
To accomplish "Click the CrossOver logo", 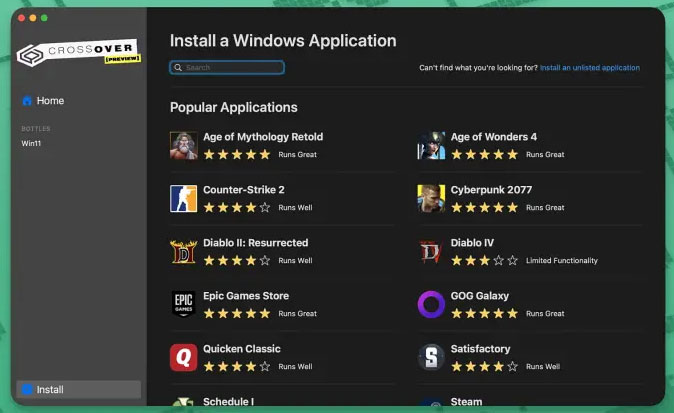I will coord(79,53).
